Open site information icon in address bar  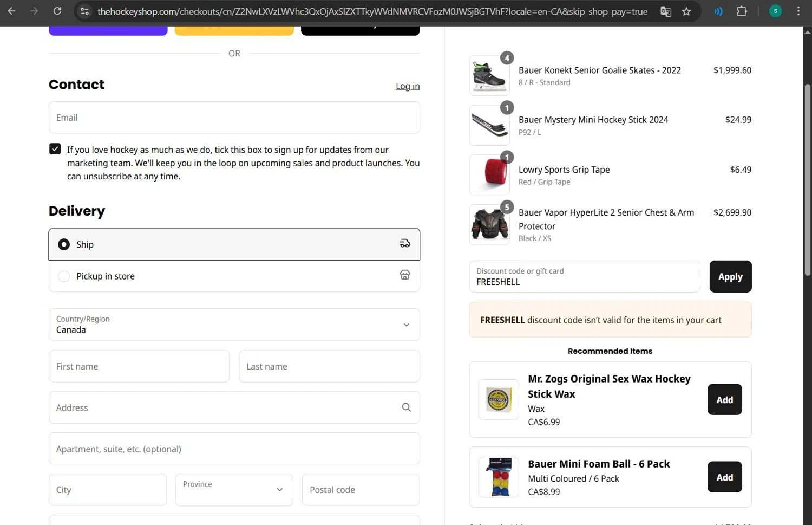coord(84,11)
